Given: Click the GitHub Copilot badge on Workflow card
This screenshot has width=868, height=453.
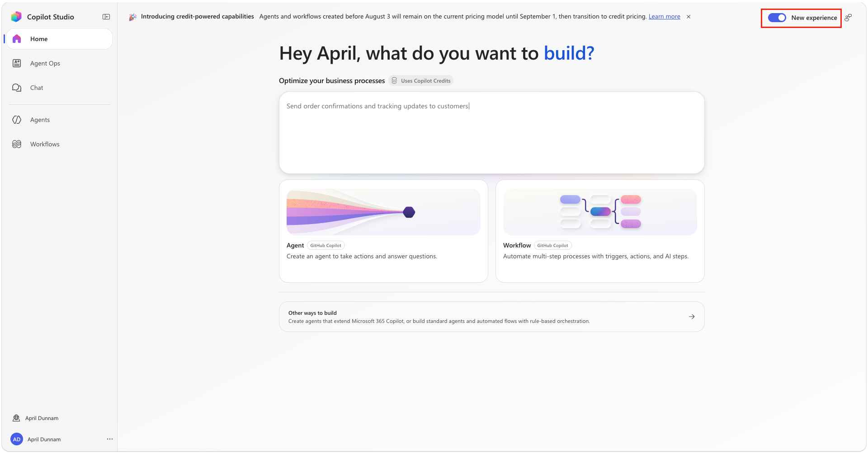Looking at the screenshot, I should [552, 245].
